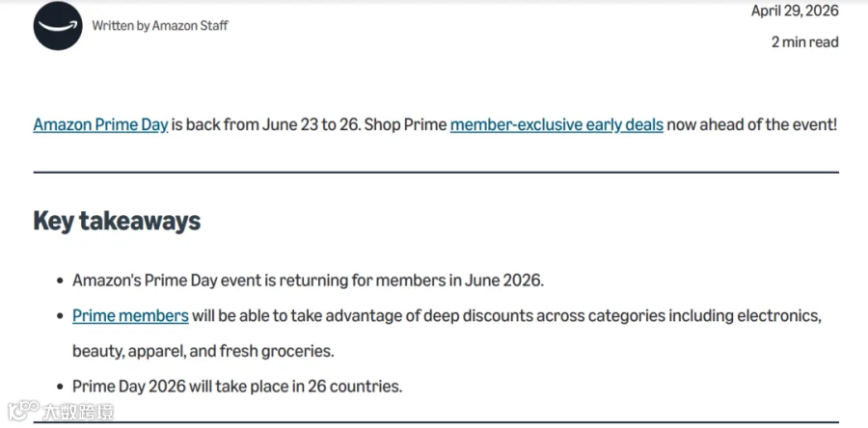Viewport: 868px width, 428px height.
Task: Click the phrase 'now ahead of the event!'
Action: point(752,125)
